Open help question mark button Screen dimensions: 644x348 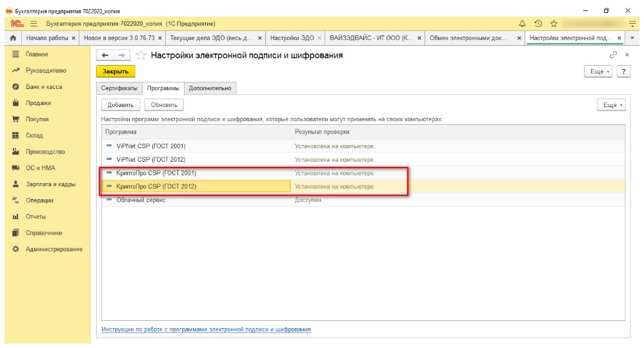tap(623, 72)
